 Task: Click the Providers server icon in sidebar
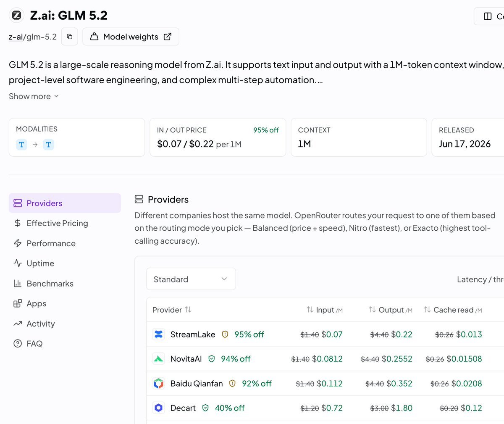[x=18, y=203]
